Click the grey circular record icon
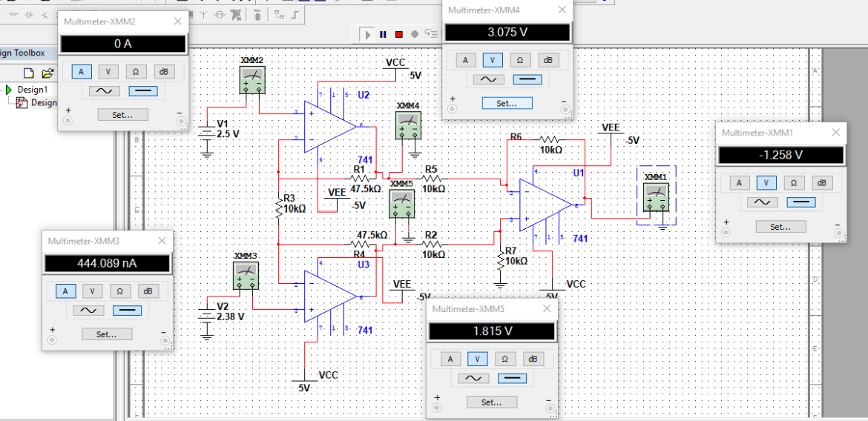Viewport: 868px width, 421px height. [x=415, y=34]
